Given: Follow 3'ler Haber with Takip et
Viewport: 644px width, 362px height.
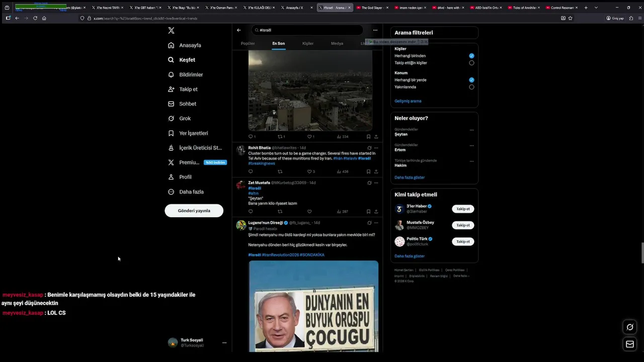Looking at the screenshot, I should [x=463, y=209].
